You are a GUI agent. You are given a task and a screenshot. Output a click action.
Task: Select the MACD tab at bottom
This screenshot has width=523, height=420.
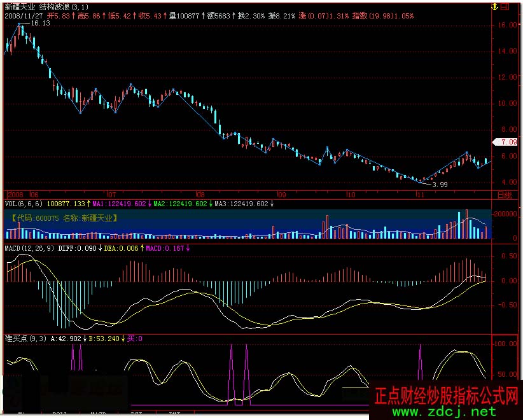[x=98, y=415]
